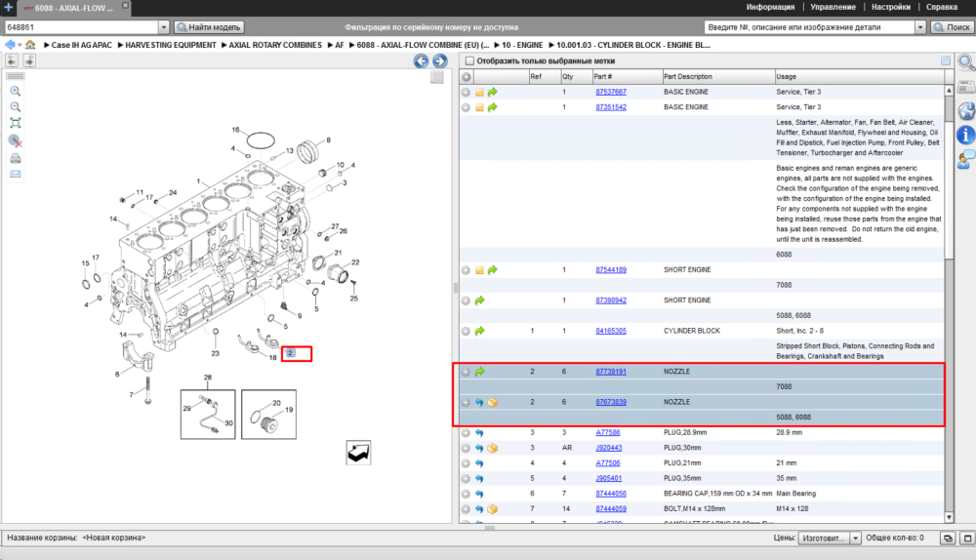Restore the cart window icon in the status bar
Viewport: 976px width, 560px height.
(948, 539)
